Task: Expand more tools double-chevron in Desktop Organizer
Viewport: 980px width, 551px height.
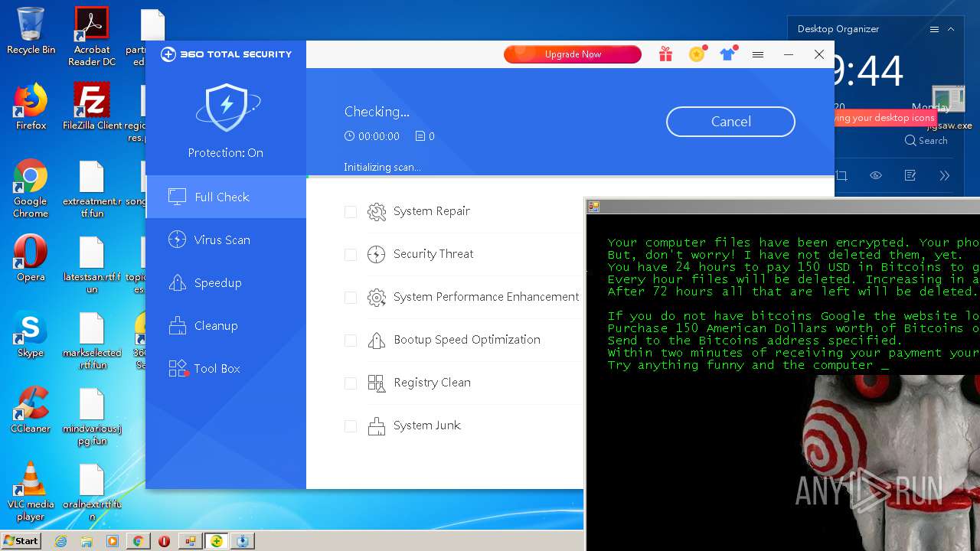Action: pos(945,175)
